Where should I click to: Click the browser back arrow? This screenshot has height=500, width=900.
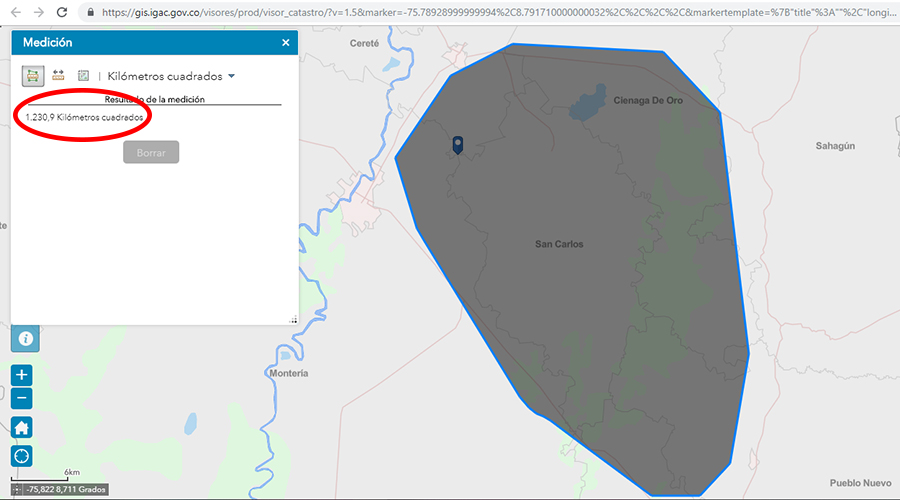click(15, 12)
